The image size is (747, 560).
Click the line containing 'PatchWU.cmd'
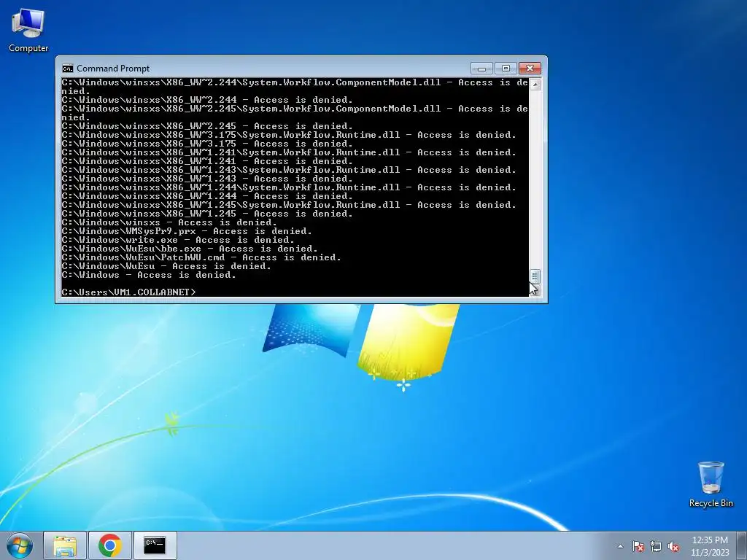[x=201, y=257]
